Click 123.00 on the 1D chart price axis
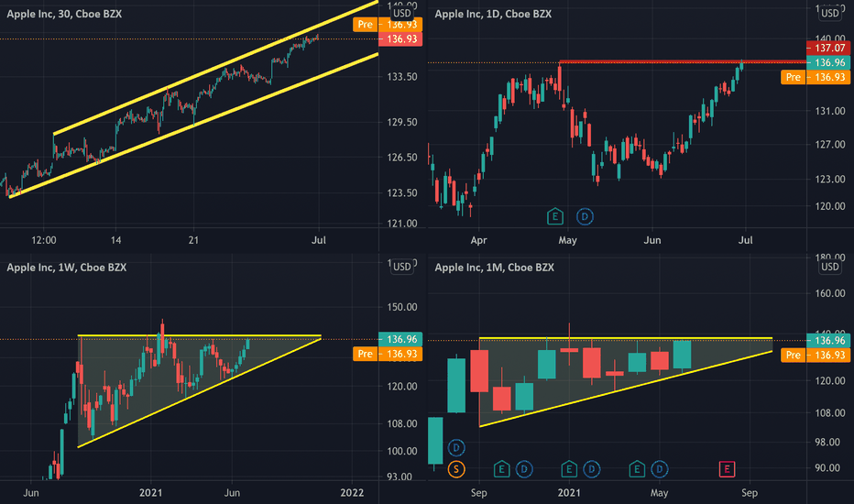Image resolution: width=854 pixels, height=504 pixels. (x=830, y=180)
